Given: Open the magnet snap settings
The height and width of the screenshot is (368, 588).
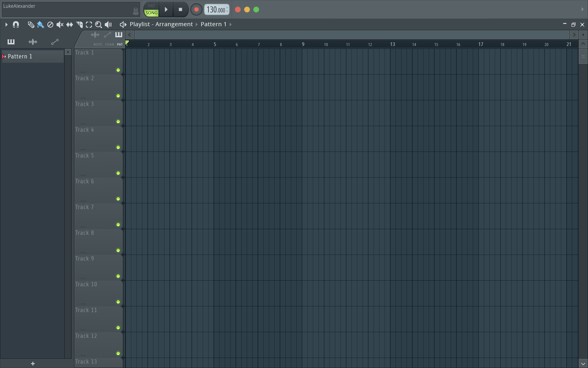Looking at the screenshot, I should (x=16, y=25).
